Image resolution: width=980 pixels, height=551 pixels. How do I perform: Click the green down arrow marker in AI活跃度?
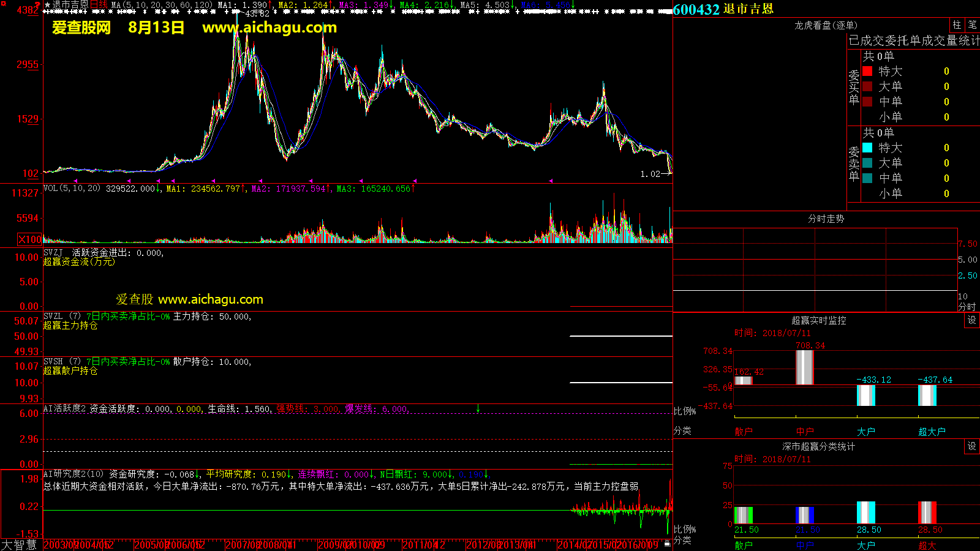click(x=478, y=408)
